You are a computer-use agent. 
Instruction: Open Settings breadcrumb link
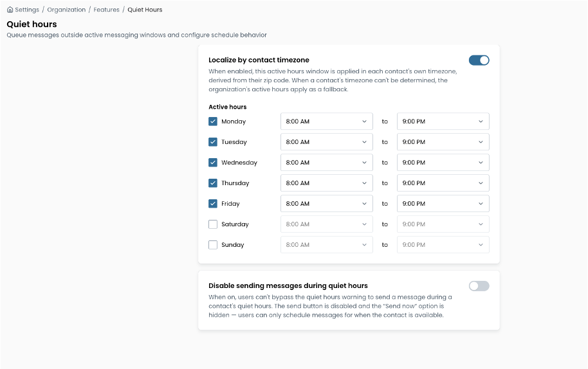[x=27, y=10]
